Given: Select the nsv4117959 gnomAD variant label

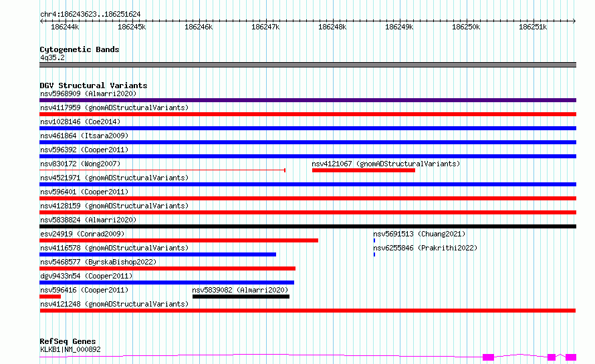Looking at the screenshot, I should point(114,108).
